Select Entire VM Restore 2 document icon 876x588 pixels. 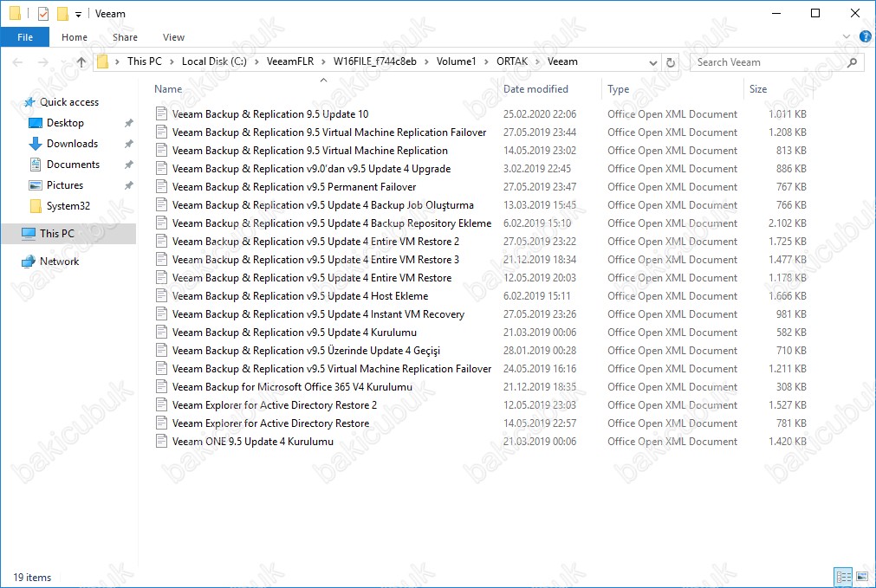[161, 242]
